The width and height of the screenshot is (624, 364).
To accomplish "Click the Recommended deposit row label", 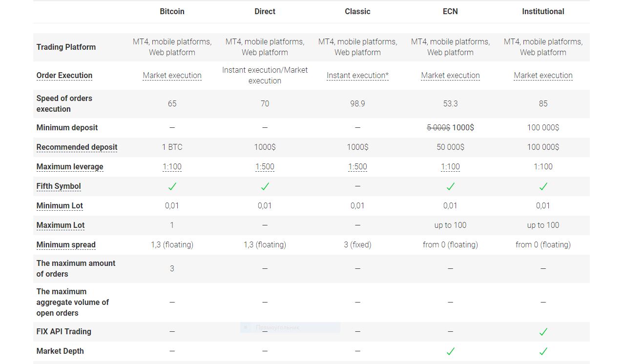I will (77, 147).
